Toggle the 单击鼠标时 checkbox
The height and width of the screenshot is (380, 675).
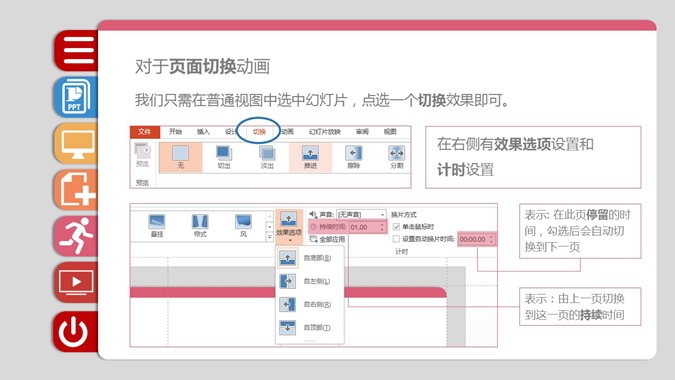(x=396, y=226)
